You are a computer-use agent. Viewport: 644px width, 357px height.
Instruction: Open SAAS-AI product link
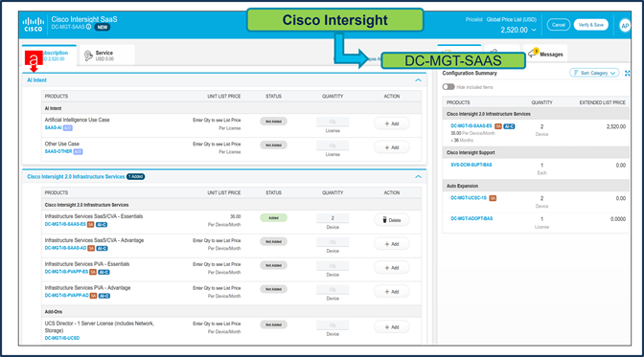tap(53, 128)
